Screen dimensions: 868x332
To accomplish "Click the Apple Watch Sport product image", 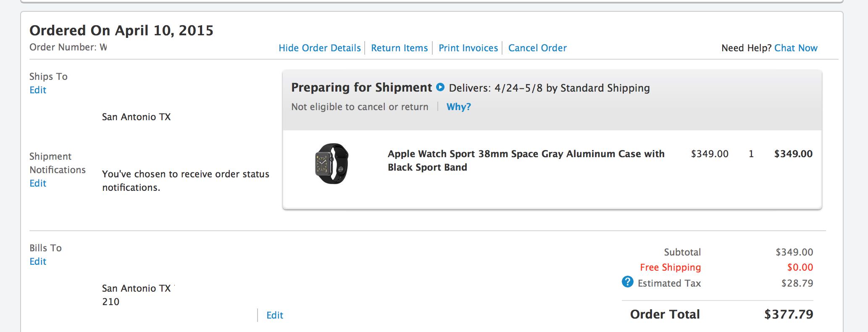I will click(331, 163).
